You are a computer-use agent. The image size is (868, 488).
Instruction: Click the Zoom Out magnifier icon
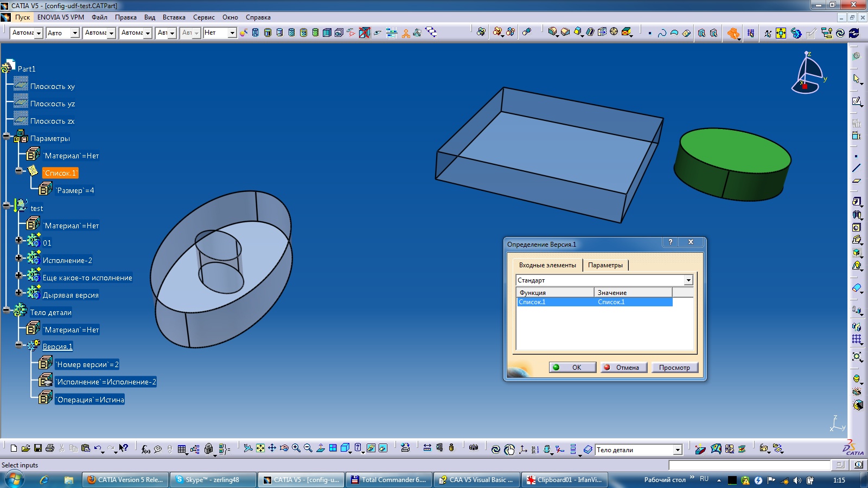308,448
